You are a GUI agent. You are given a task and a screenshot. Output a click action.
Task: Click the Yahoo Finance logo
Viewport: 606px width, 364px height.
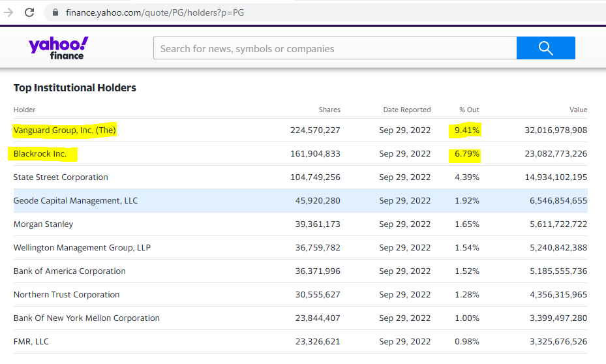[58, 48]
